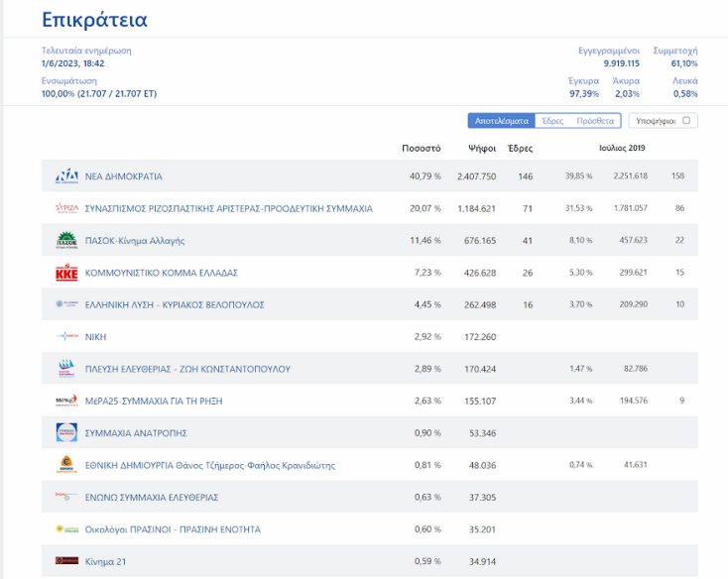
Task: Click the red ΚΚΕ logo
Action: click(x=66, y=273)
